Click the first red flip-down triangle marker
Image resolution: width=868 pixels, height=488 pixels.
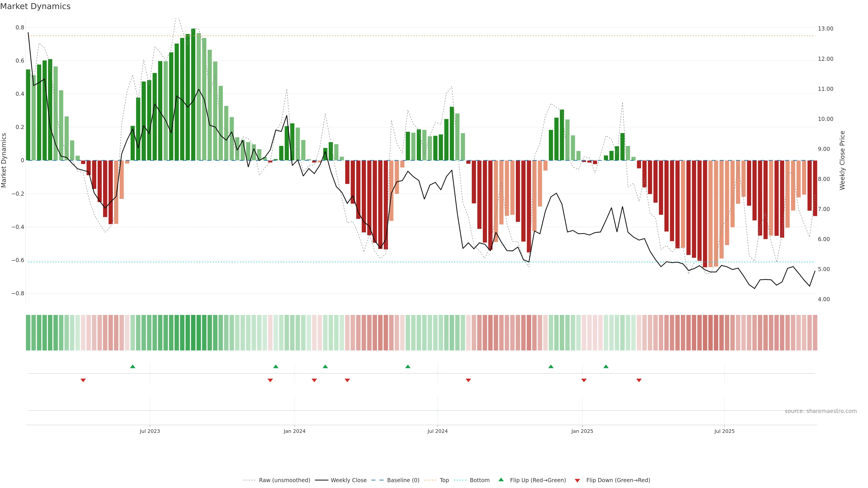point(83,380)
